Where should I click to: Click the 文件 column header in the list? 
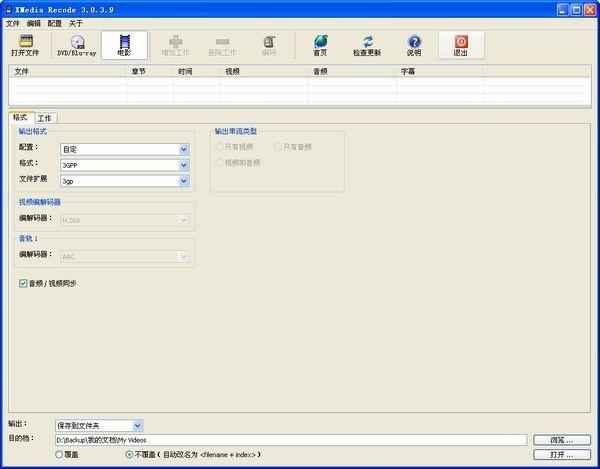(68, 72)
